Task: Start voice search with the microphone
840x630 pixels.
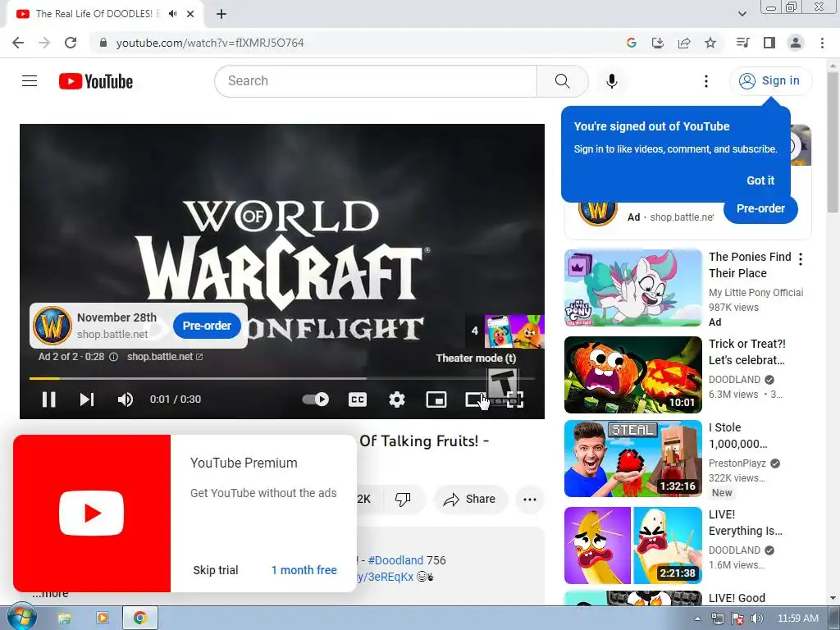Action: 611,81
